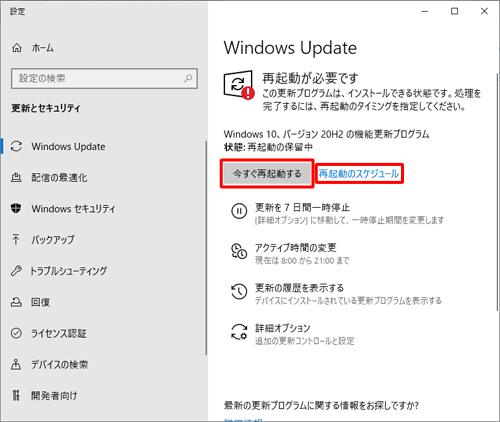
Task: Open the 再起動のスケジュール link
Action: [359, 174]
